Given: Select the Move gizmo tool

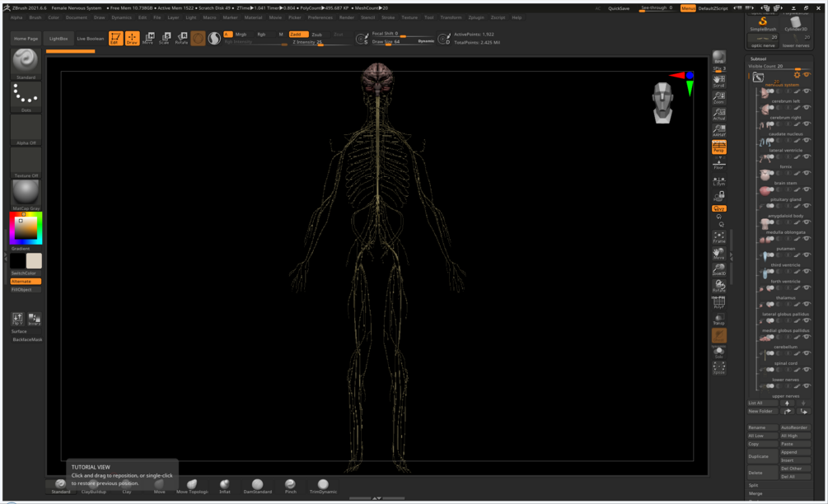Looking at the screenshot, I should coord(148,38).
